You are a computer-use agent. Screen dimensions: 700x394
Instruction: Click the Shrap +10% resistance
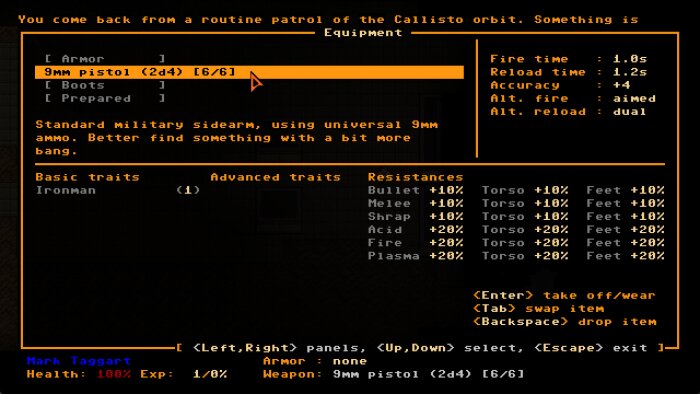click(x=415, y=216)
